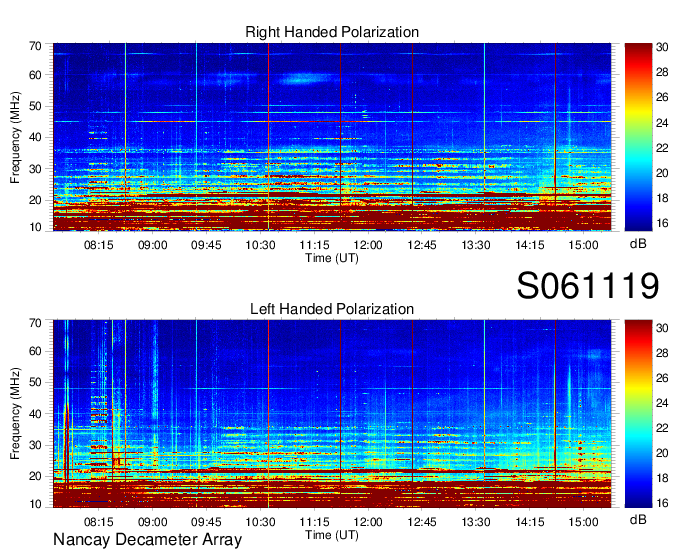Click 70 on the top frequency axis
Viewport: 680px width, 552px height.
coord(35,46)
